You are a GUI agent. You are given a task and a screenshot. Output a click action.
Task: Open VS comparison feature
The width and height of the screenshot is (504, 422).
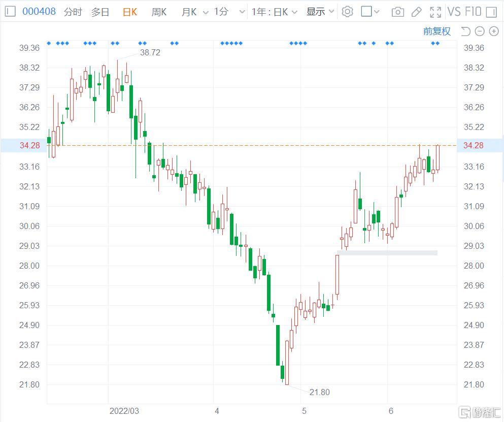pyautogui.click(x=454, y=12)
